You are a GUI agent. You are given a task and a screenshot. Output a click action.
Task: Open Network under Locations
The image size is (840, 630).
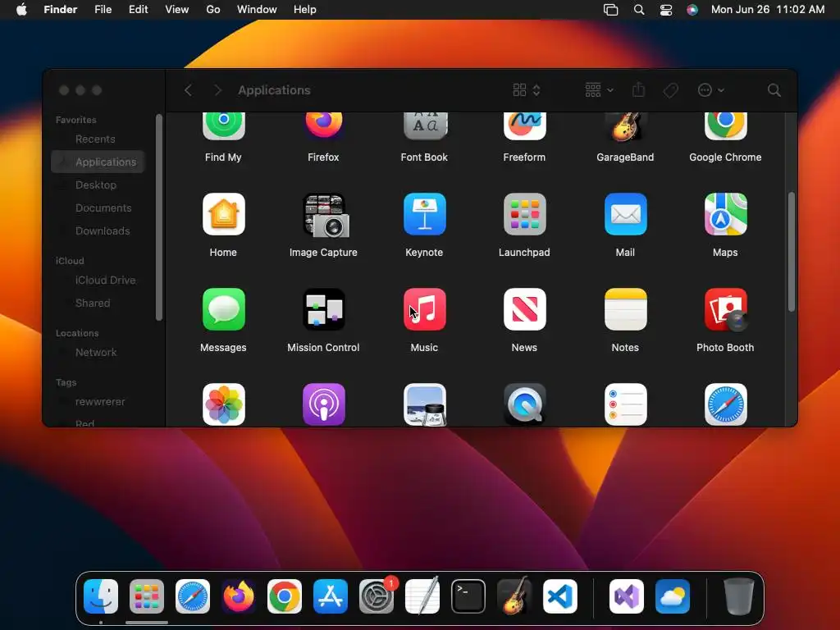[98, 353]
